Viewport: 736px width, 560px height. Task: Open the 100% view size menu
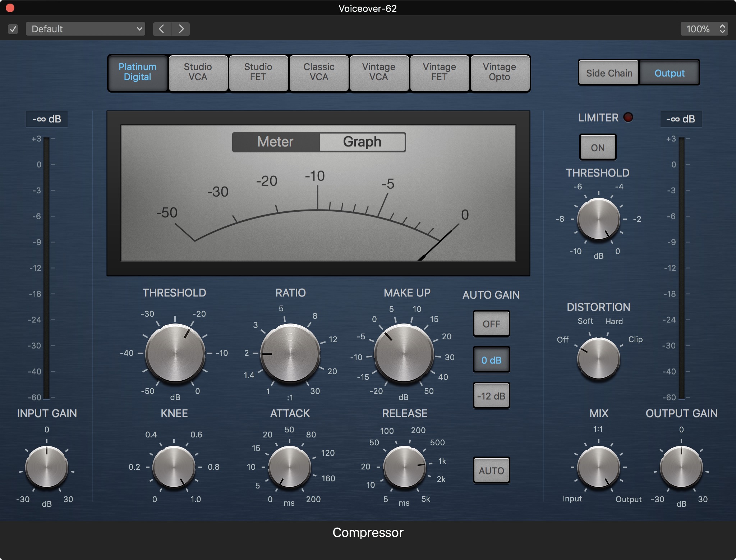click(x=704, y=29)
